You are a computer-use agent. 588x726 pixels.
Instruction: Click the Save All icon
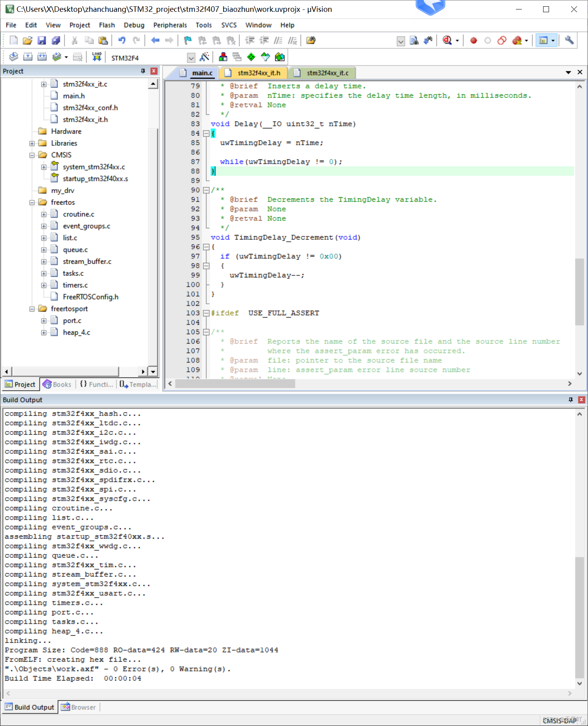(x=56, y=40)
